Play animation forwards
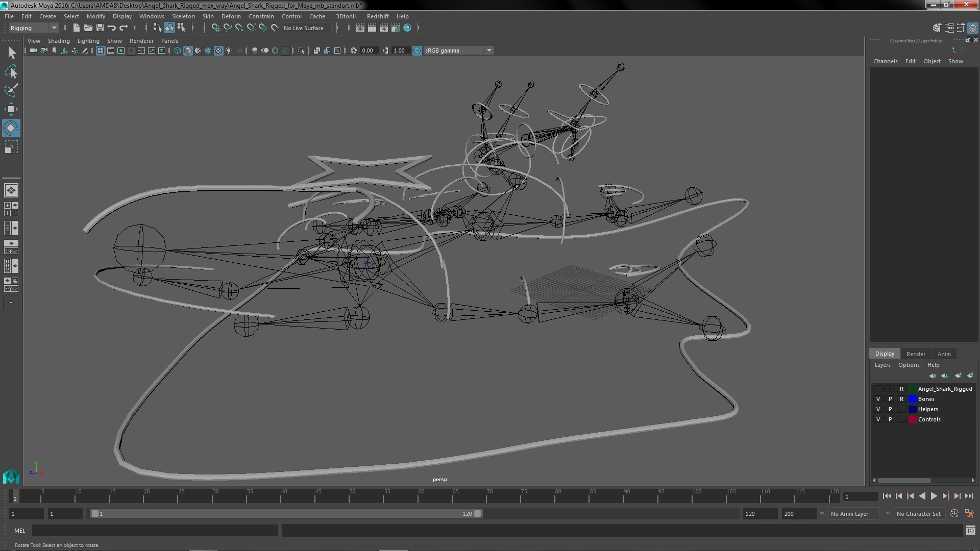The height and width of the screenshot is (551, 980). pos(934,496)
